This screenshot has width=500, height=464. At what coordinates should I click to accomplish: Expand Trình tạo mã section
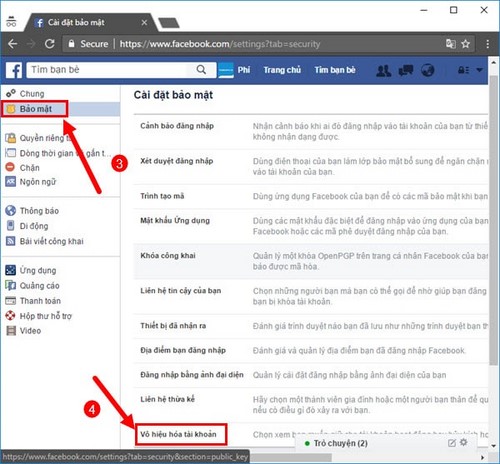point(311,196)
